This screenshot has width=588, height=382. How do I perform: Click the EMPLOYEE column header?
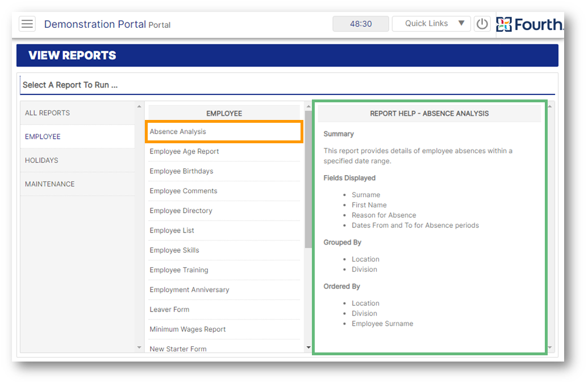tap(224, 113)
